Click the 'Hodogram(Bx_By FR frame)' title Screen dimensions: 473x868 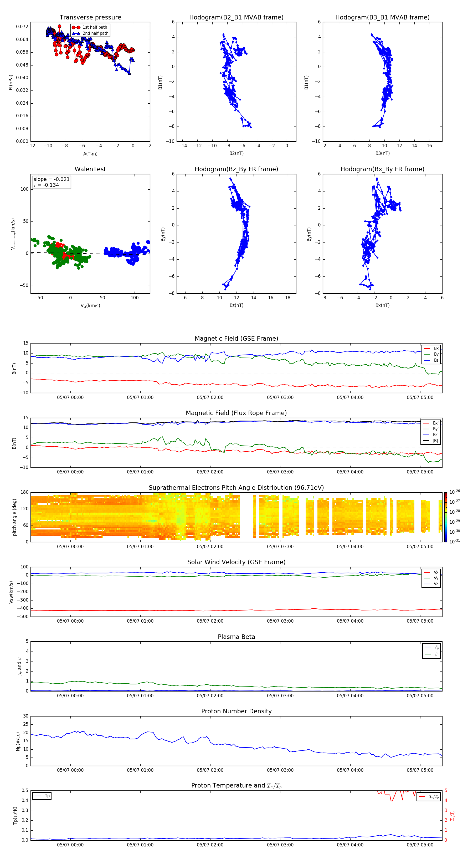[x=382, y=169]
